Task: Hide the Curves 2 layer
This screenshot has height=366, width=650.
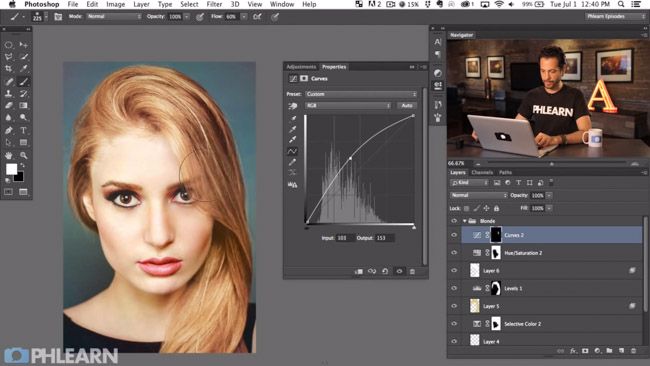Action: coord(454,235)
